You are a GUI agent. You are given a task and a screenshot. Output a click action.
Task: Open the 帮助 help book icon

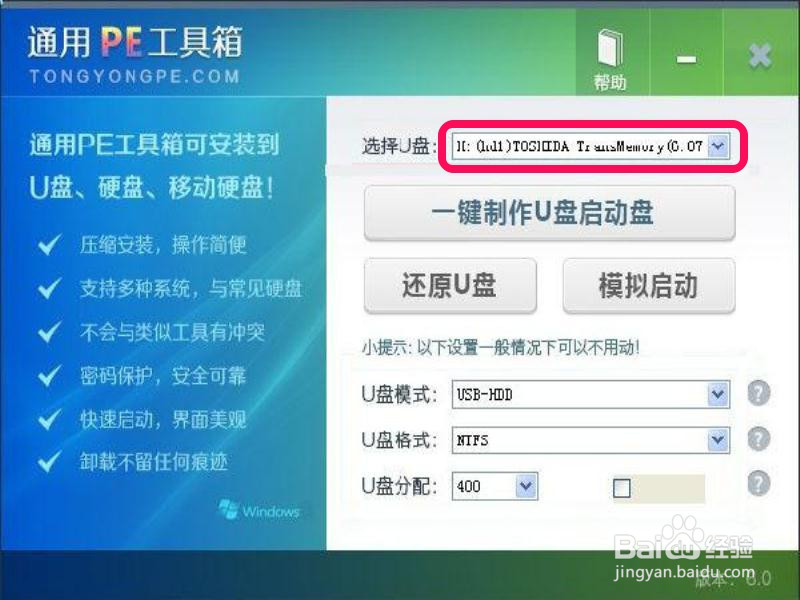(611, 59)
